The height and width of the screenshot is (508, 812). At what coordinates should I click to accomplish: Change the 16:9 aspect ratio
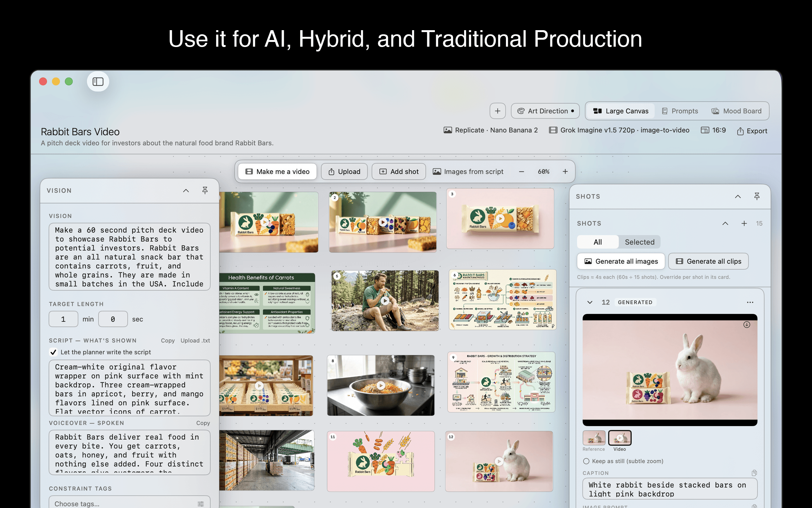point(713,130)
